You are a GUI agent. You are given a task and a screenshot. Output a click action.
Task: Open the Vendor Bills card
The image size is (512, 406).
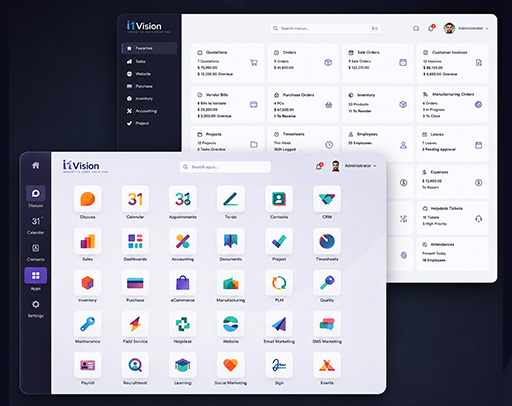pyautogui.click(x=228, y=105)
